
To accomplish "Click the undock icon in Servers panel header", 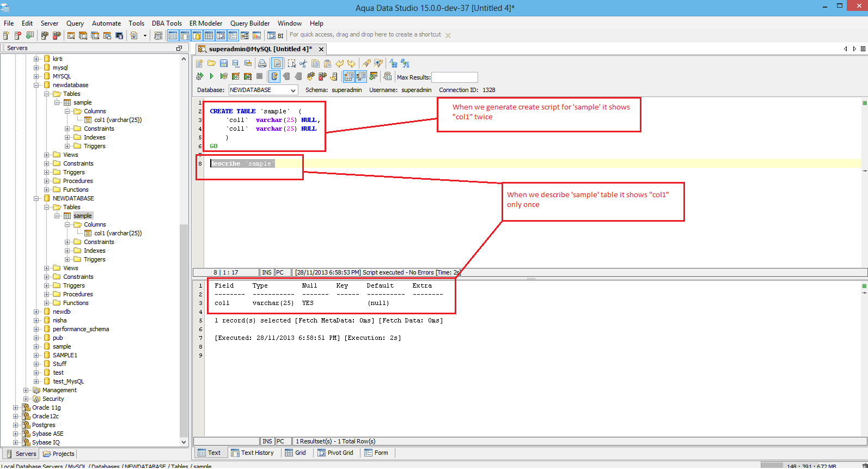I will pos(179,48).
